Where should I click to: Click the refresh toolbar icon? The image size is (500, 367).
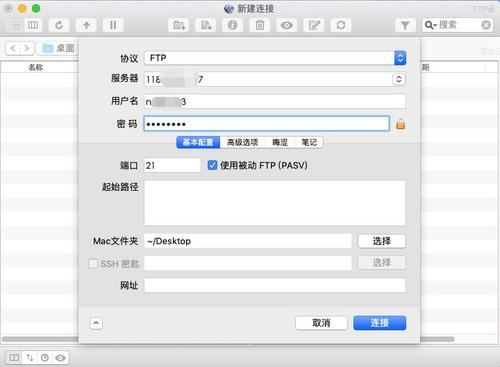59,25
